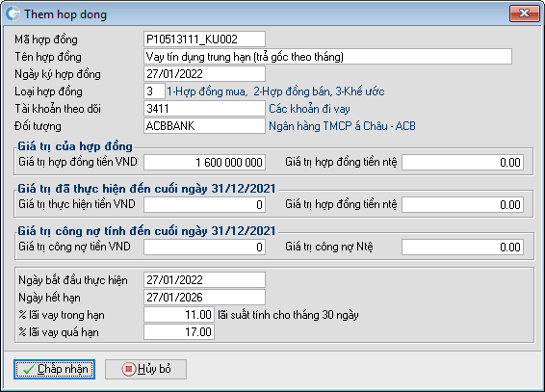This screenshot has height=392, width=545.
Task: Click the green checkmark icon on Chấp nhận
Action: pyautogui.click(x=29, y=369)
